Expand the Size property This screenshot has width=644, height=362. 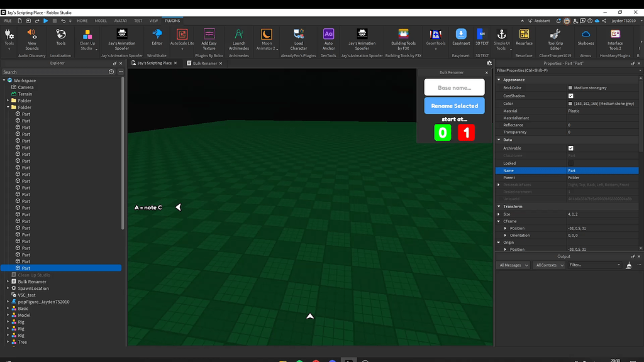499,214
